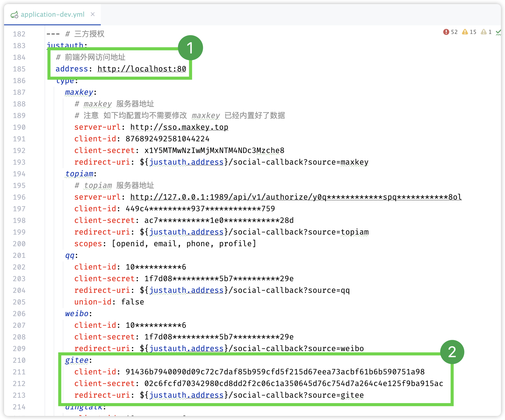Click the qq key on line 201
Viewport: 505px width, 420px height.
70,255
